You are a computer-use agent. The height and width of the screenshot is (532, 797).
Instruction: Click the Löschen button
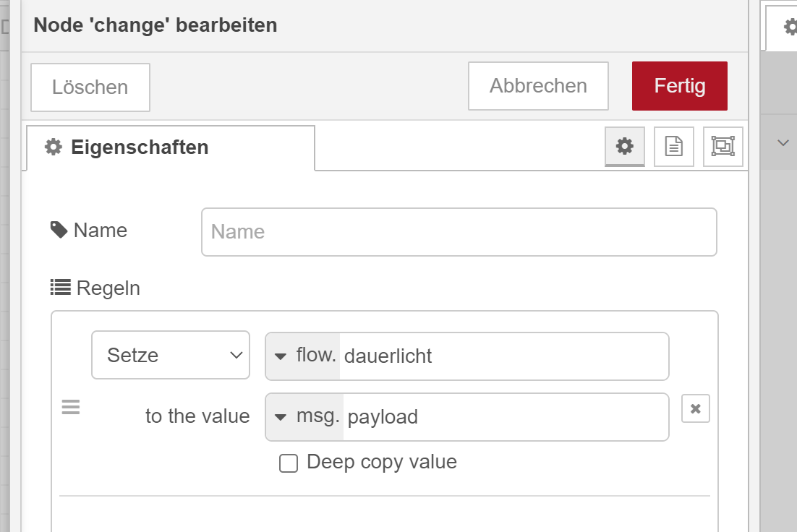tap(90, 87)
